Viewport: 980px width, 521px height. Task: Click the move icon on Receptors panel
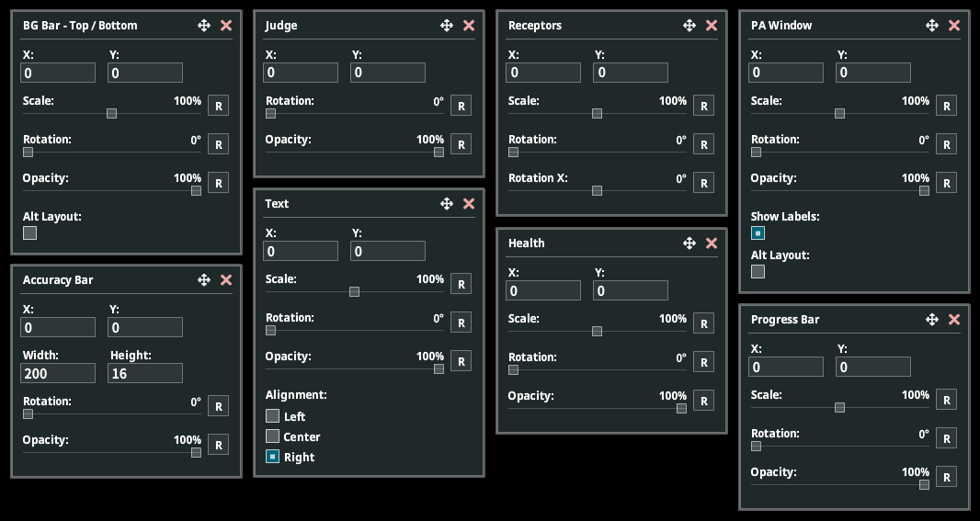point(689,26)
